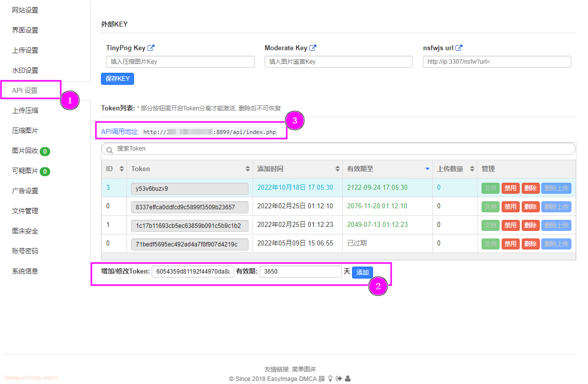Viewport: 588px width, 384px height.
Task: Sort the token table by ID column
Action: point(121,169)
